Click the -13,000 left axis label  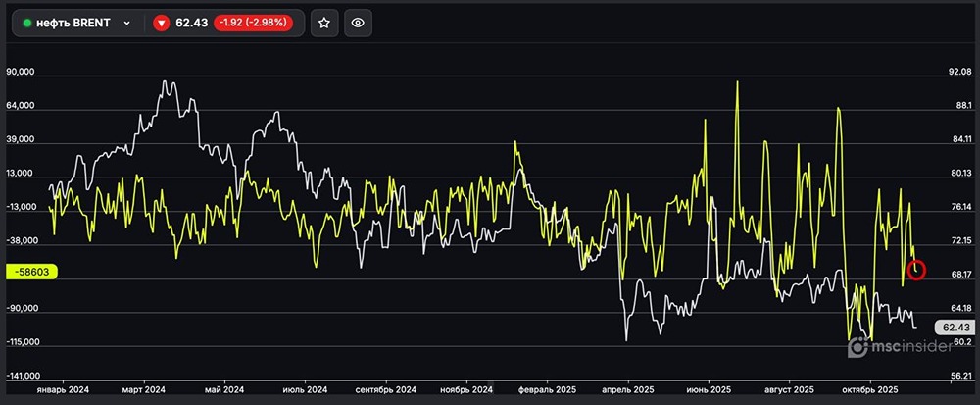coord(22,207)
